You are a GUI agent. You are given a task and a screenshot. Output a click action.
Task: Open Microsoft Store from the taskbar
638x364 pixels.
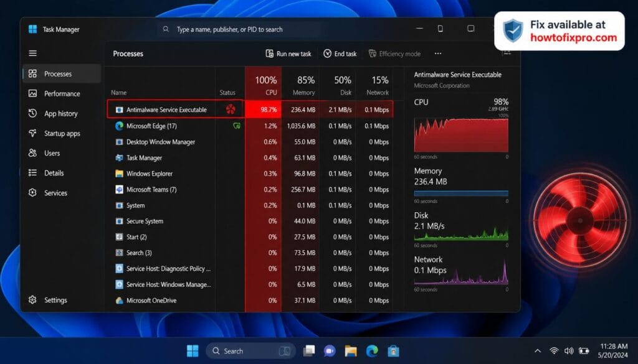coord(393,351)
